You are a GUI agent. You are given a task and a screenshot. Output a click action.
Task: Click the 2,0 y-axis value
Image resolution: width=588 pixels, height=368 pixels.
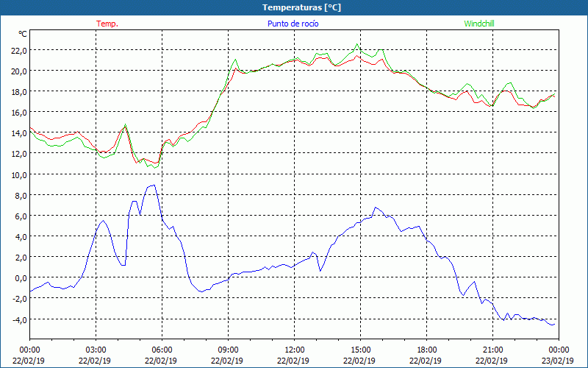tap(21, 257)
